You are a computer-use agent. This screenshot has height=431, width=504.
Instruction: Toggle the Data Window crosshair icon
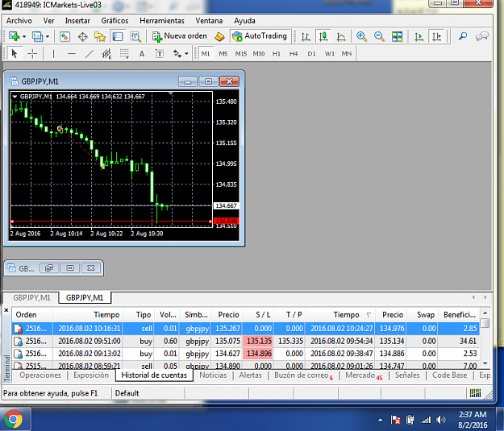(x=82, y=36)
